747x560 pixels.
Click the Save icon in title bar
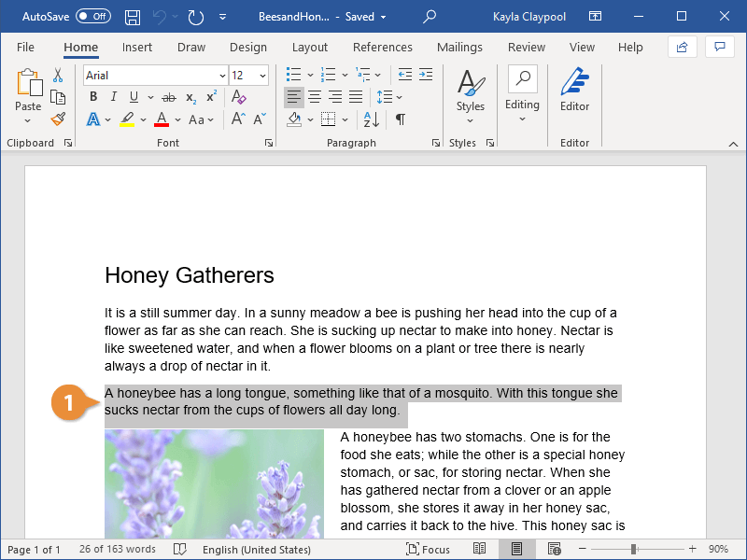click(x=133, y=17)
